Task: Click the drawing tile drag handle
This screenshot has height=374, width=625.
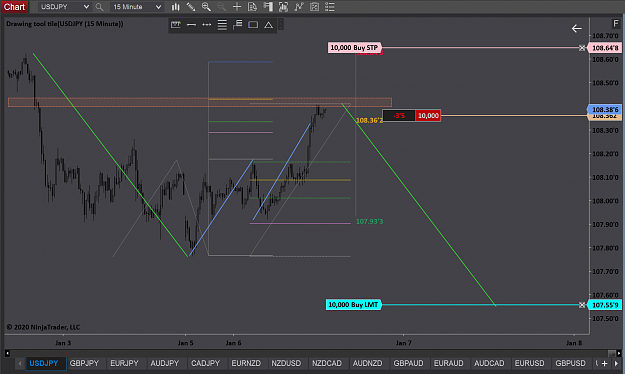Action: pyautogui.click(x=281, y=25)
